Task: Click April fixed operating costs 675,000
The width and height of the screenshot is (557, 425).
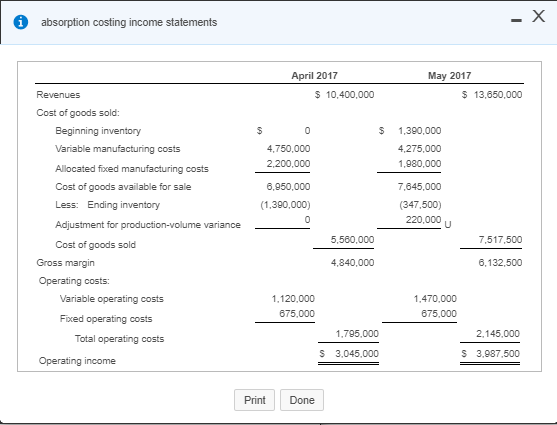Action: pos(297,314)
